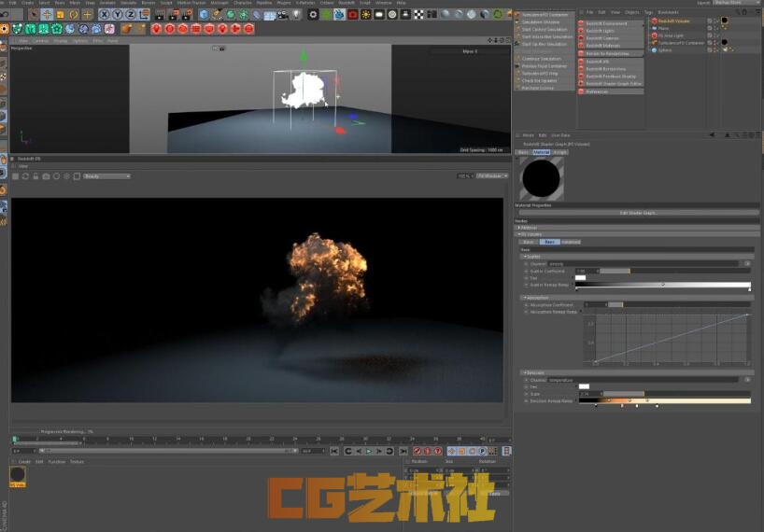The width and height of the screenshot is (764, 532).
Task: Click the blue paw print icon
Action: tap(96, 29)
